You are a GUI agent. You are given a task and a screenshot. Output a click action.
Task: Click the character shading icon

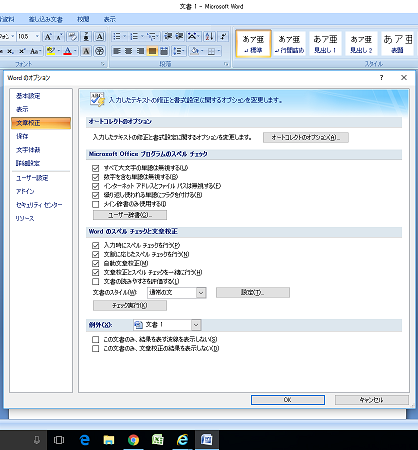(x=86, y=51)
